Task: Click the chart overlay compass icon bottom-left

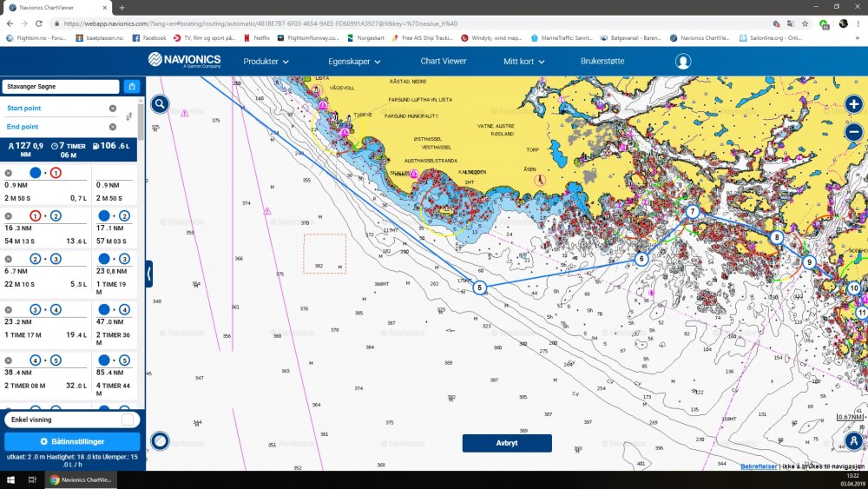Action: pyautogui.click(x=160, y=441)
